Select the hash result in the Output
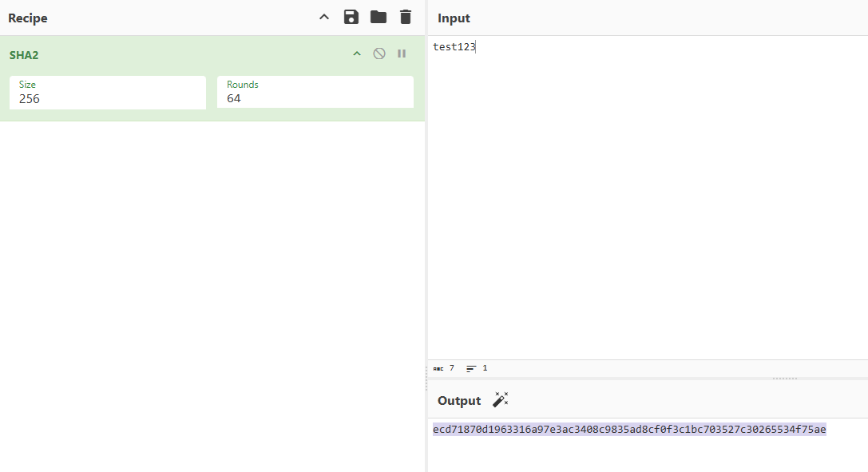Image resolution: width=868 pixels, height=472 pixels. point(629,428)
